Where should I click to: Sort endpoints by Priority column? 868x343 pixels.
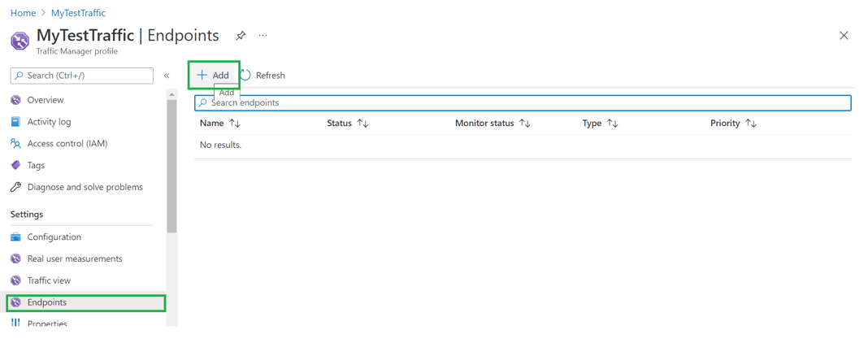(733, 124)
